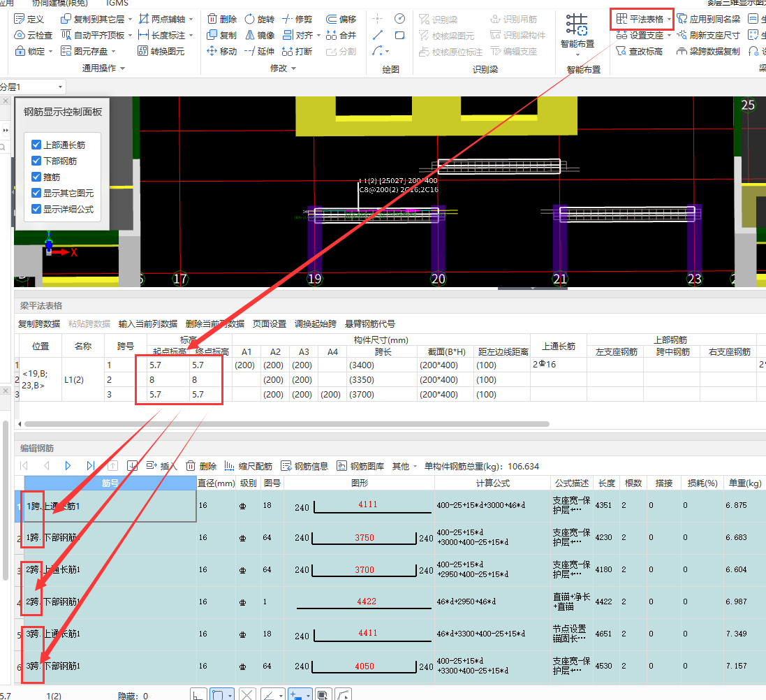Click 悬臂钢筋代号 cantilever rebar code
This screenshot has height=700, width=766.
[370, 323]
